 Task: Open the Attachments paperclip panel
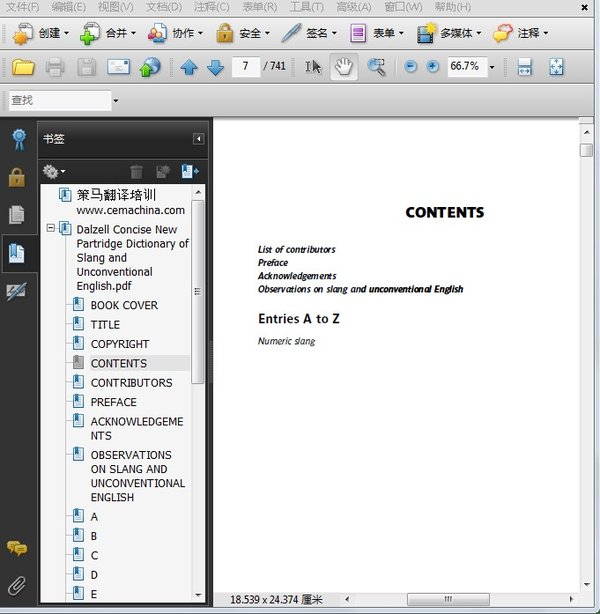pos(17,584)
